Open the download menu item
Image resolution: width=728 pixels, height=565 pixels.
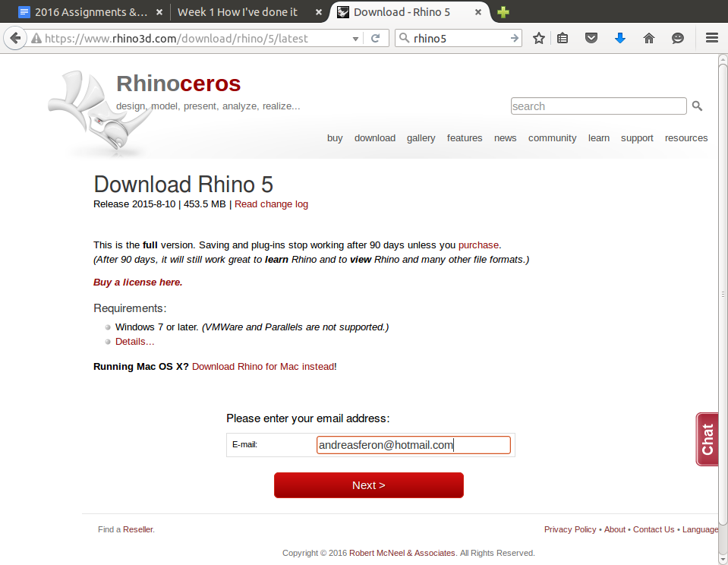pos(375,138)
